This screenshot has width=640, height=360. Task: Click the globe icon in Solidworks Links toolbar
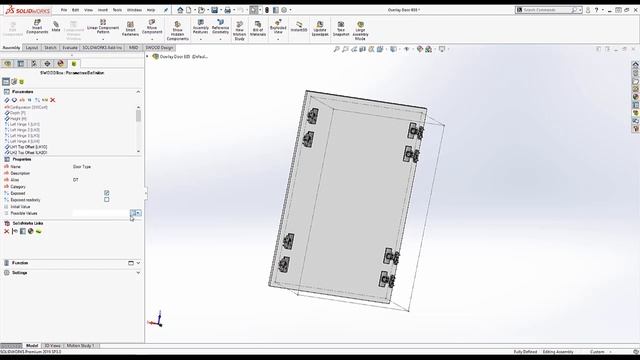point(31,231)
